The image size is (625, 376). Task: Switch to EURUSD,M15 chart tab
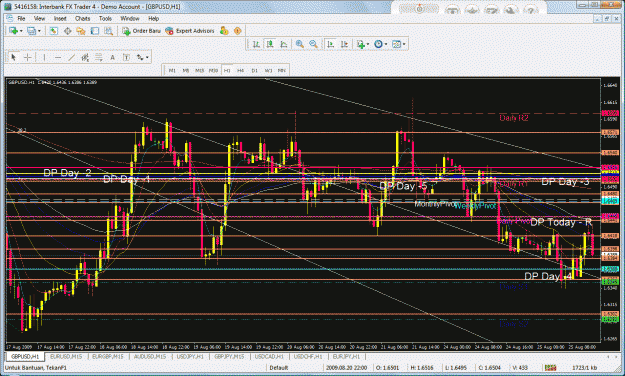(x=66, y=356)
